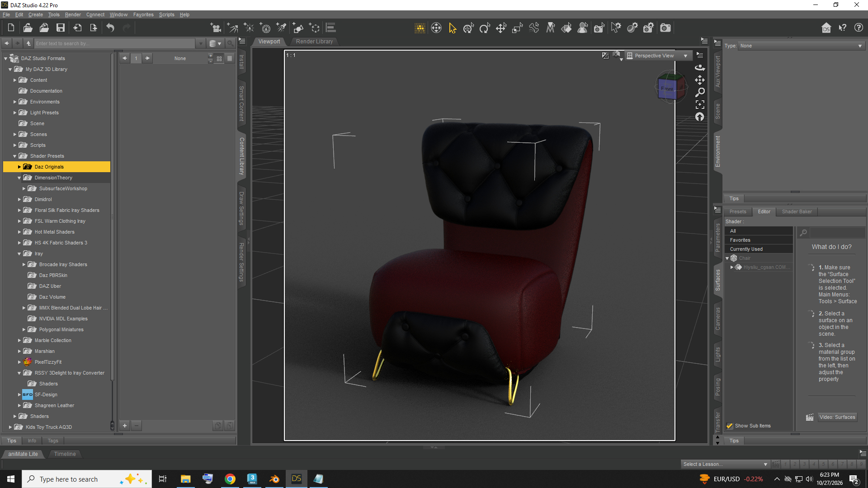This screenshot has height=488, width=868.
Task: Open the interactive lessons home icon
Action: click(826, 28)
